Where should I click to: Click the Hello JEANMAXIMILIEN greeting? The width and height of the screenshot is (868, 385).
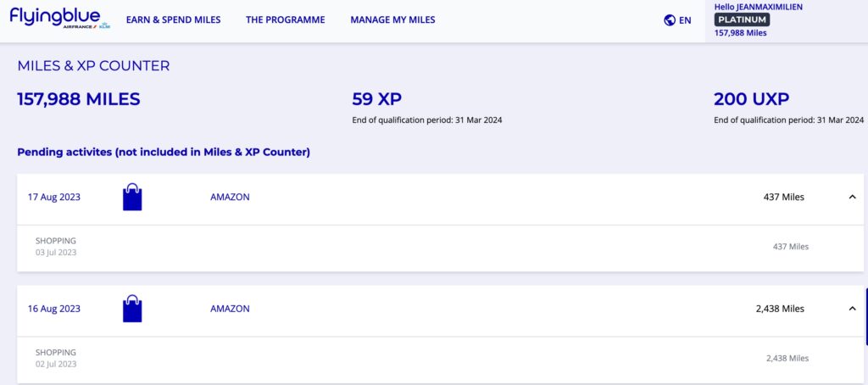pyautogui.click(x=758, y=7)
